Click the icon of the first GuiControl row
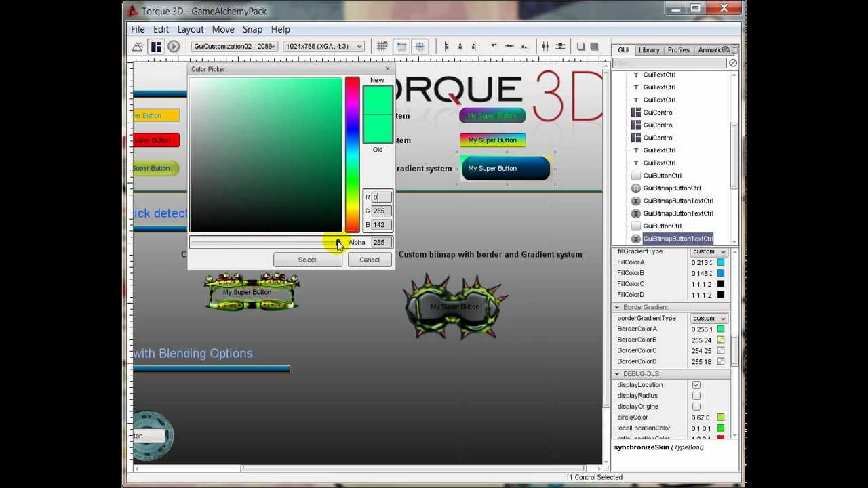868x488 pixels. coord(636,113)
